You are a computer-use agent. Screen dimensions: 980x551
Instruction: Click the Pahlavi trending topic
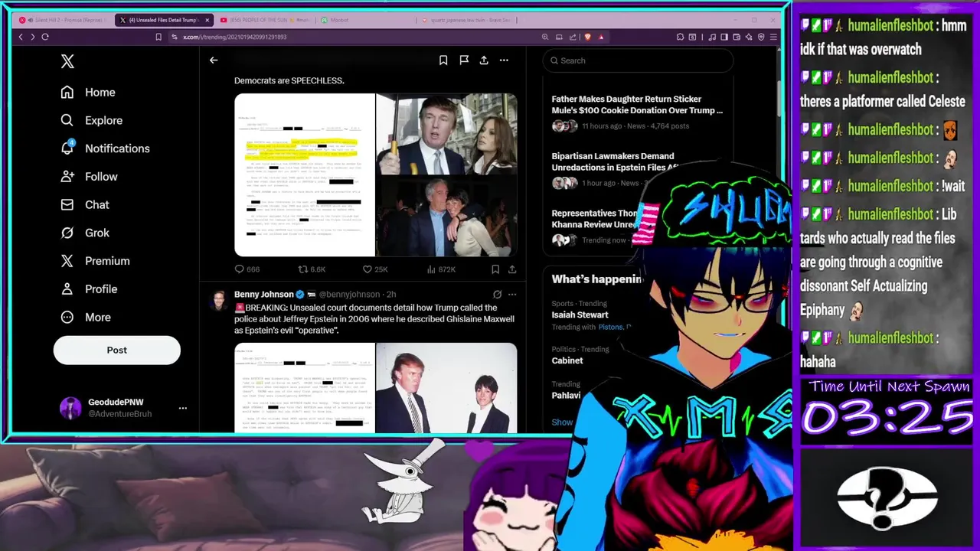point(566,396)
